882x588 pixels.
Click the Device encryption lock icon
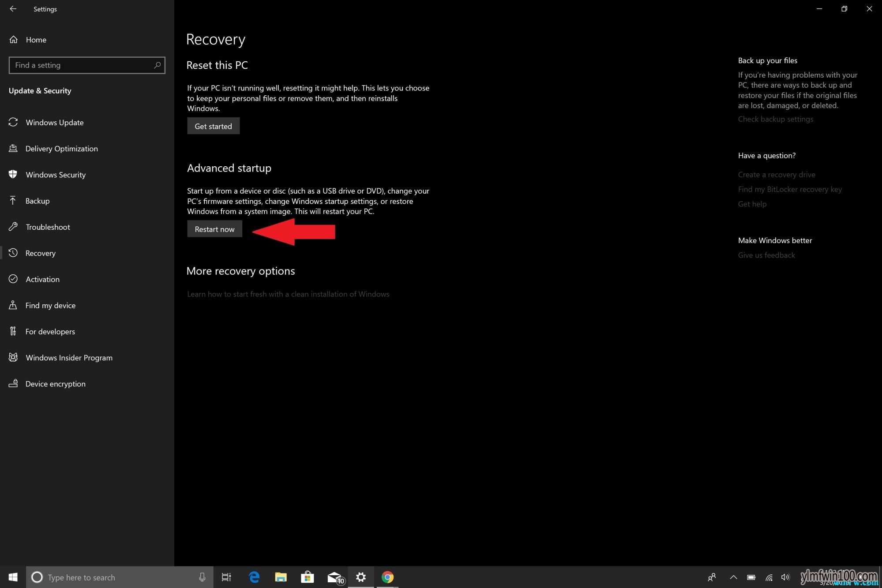[x=13, y=383]
